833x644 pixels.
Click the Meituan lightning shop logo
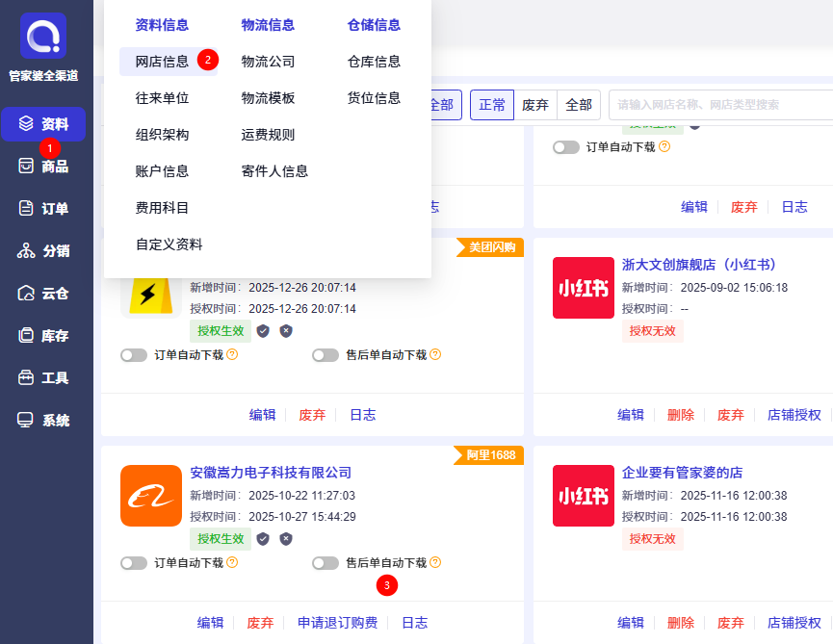151,297
